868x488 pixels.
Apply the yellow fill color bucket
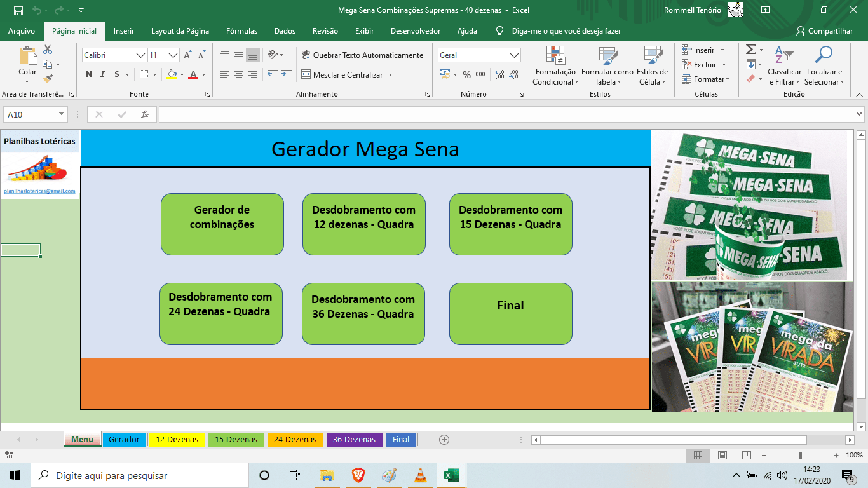coord(171,74)
